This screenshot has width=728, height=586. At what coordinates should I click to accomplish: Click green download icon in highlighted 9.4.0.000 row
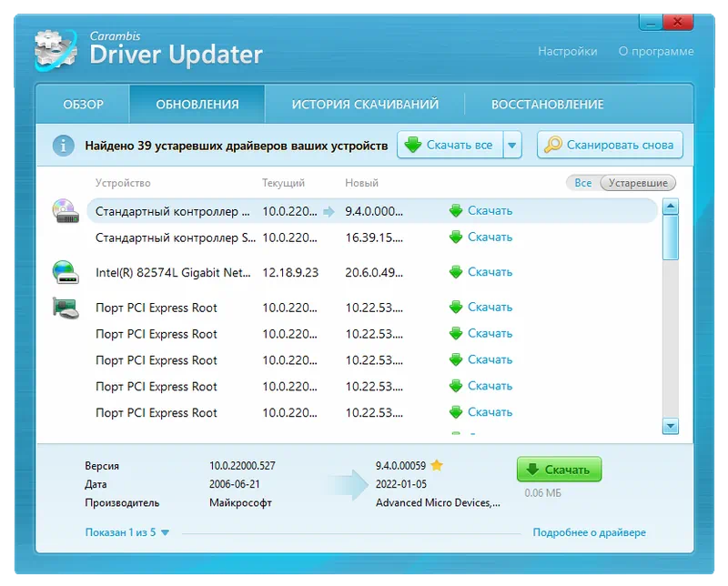pos(456,211)
